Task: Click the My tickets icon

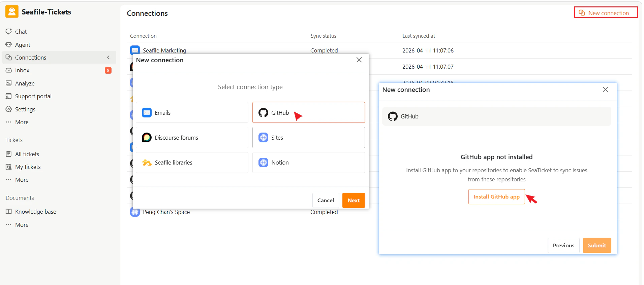Action: click(9, 167)
